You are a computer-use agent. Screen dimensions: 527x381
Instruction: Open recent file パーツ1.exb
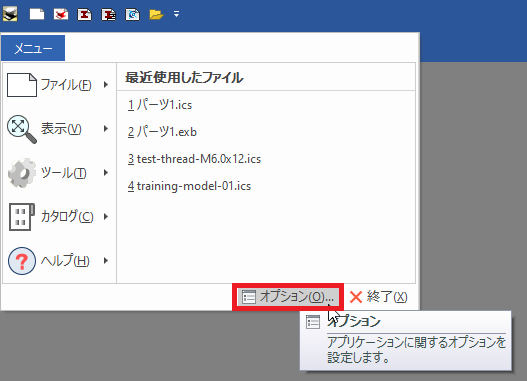click(x=162, y=132)
